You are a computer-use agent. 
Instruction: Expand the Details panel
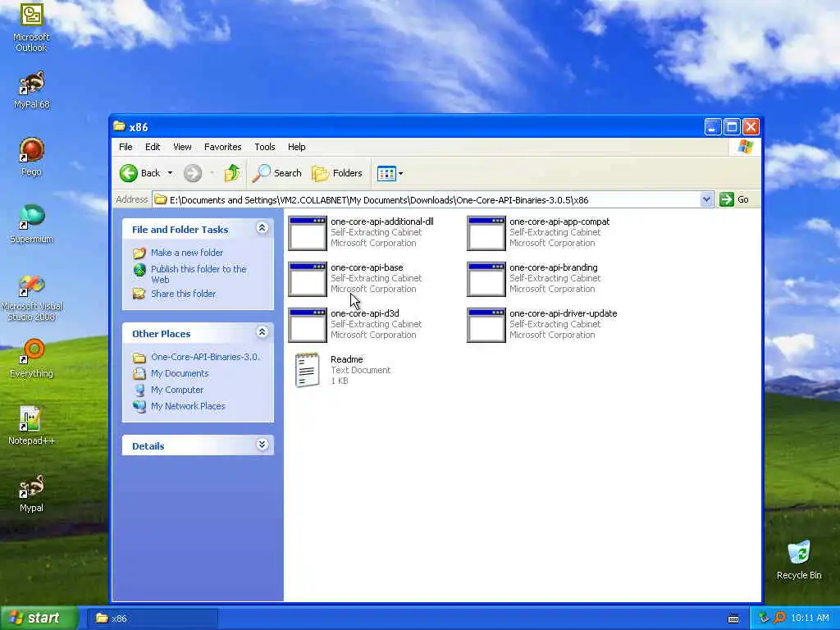click(x=262, y=445)
